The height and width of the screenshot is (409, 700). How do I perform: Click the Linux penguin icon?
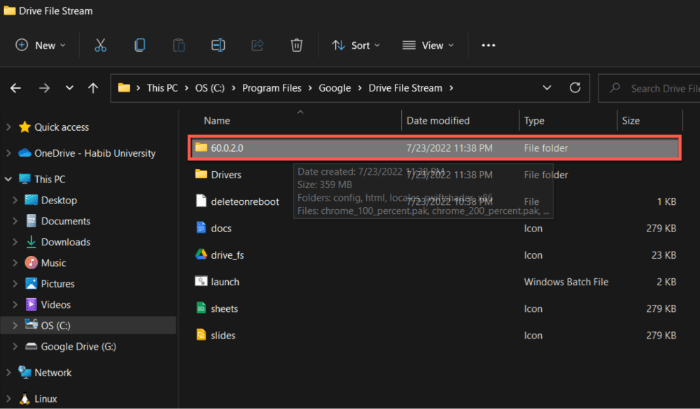[x=25, y=398]
